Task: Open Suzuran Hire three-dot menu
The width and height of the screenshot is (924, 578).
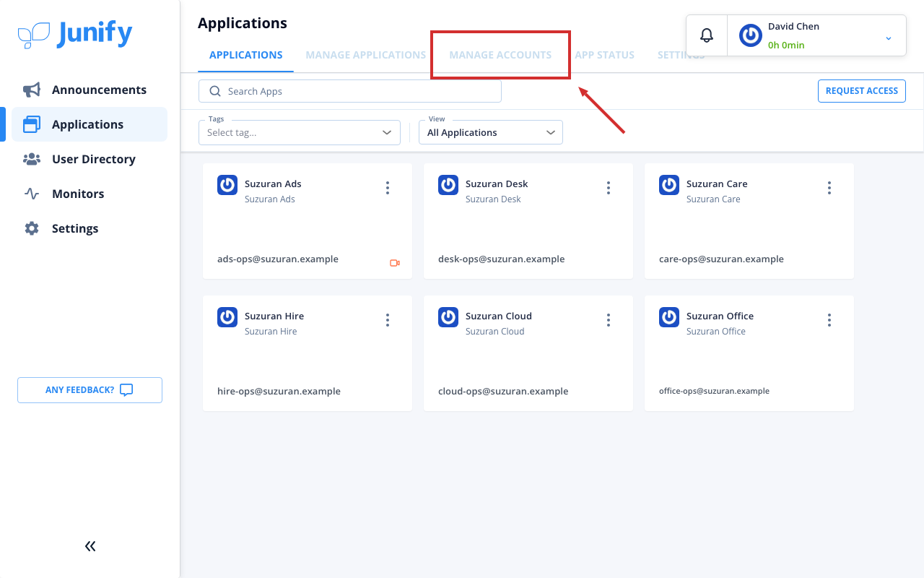Action: click(388, 320)
